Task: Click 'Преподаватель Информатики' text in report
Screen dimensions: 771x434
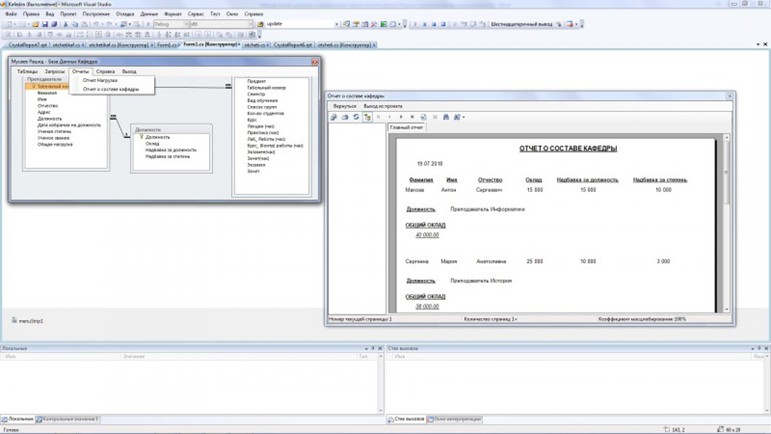Action: pos(487,209)
